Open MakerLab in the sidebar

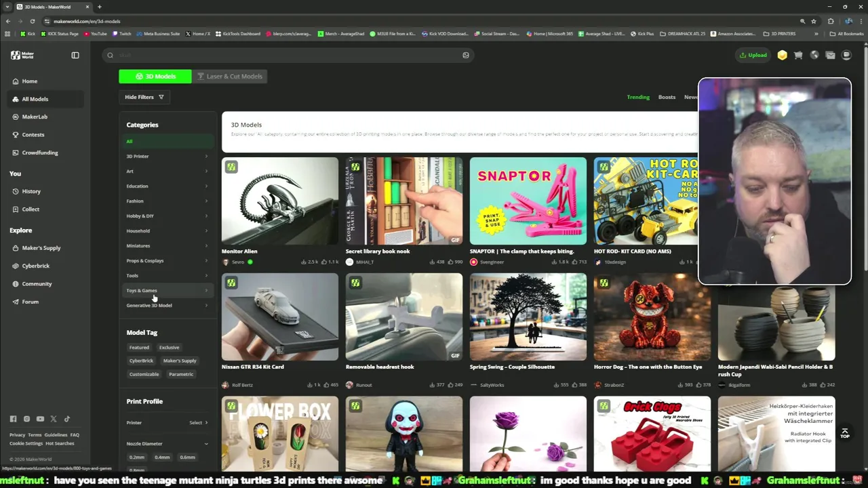point(45,117)
